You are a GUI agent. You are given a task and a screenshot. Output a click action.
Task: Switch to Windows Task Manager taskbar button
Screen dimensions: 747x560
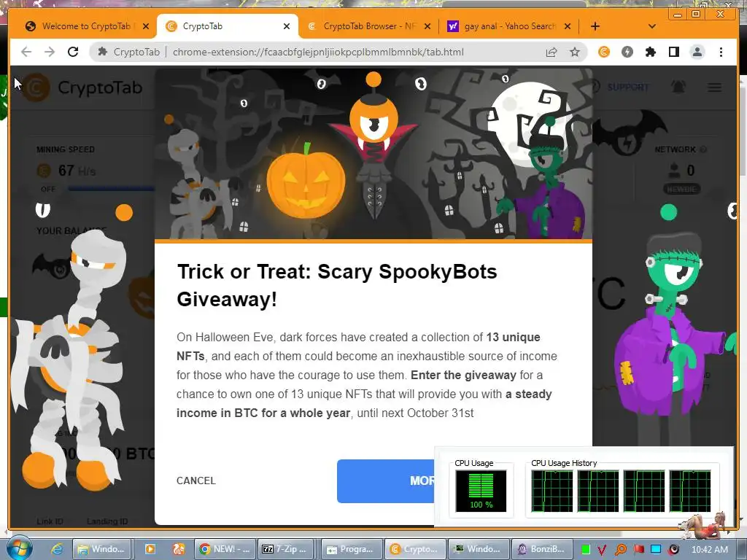(x=478, y=549)
